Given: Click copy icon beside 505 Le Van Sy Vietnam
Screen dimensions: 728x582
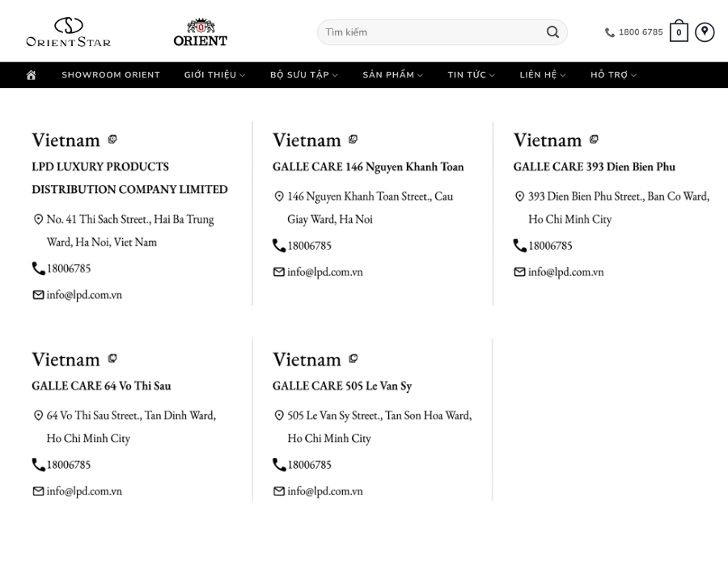Looking at the screenshot, I should [x=353, y=359].
